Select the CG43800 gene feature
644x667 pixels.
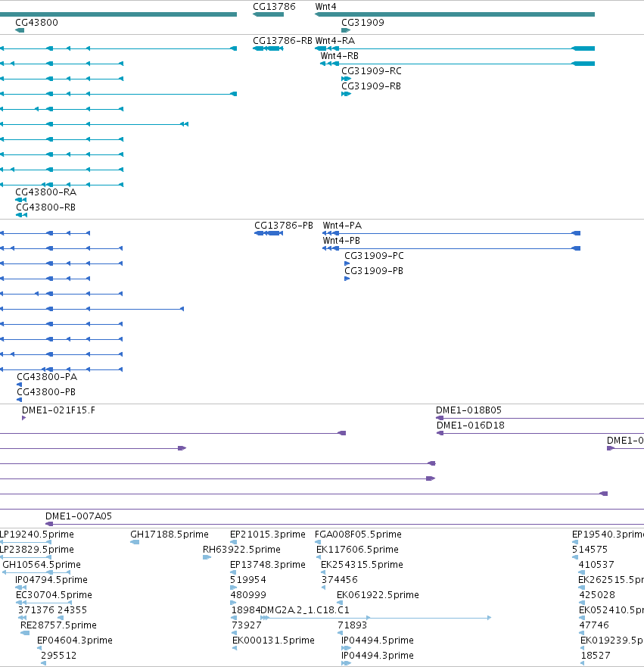[x=20, y=30]
